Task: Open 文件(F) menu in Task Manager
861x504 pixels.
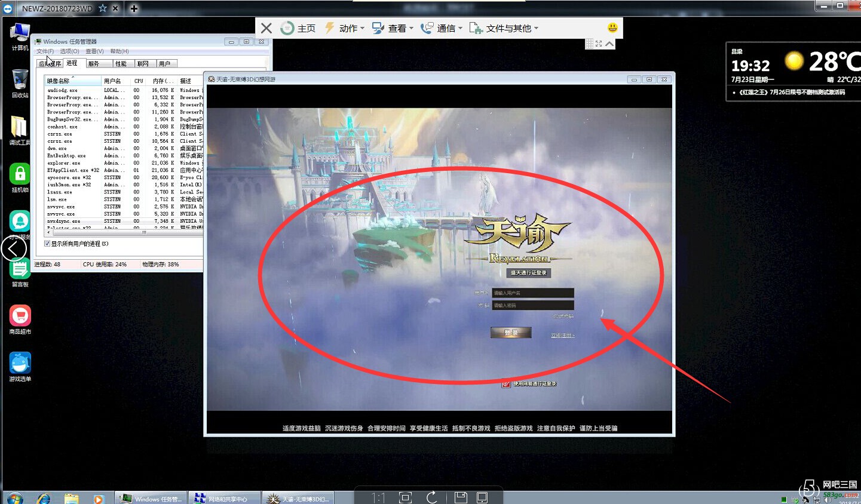Action: pos(45,51)
